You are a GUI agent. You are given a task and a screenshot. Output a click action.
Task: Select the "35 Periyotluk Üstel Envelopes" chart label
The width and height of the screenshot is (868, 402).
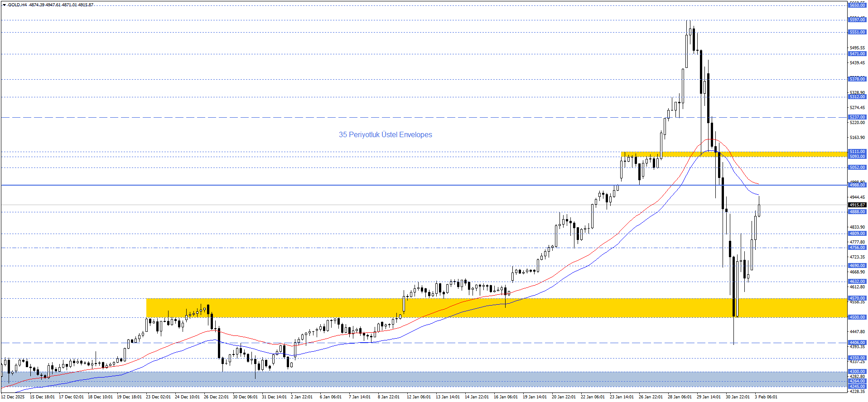point(386,134)
